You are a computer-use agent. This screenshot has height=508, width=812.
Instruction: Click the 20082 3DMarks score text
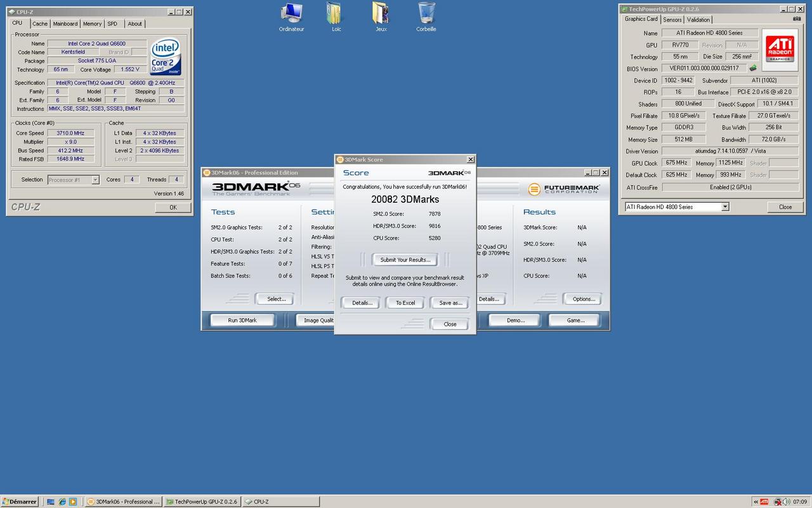(x=405, y=199)
